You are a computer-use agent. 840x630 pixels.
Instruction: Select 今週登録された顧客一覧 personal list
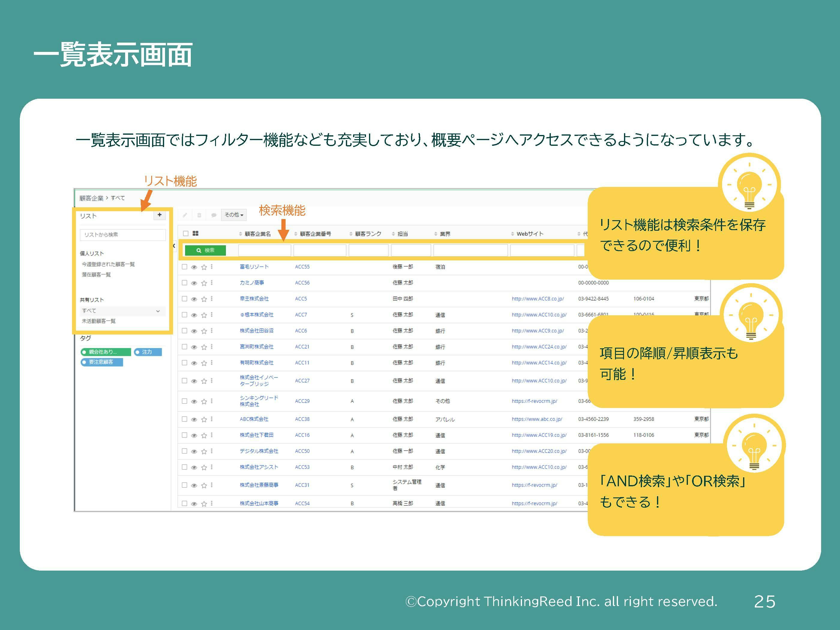[108, 264]
